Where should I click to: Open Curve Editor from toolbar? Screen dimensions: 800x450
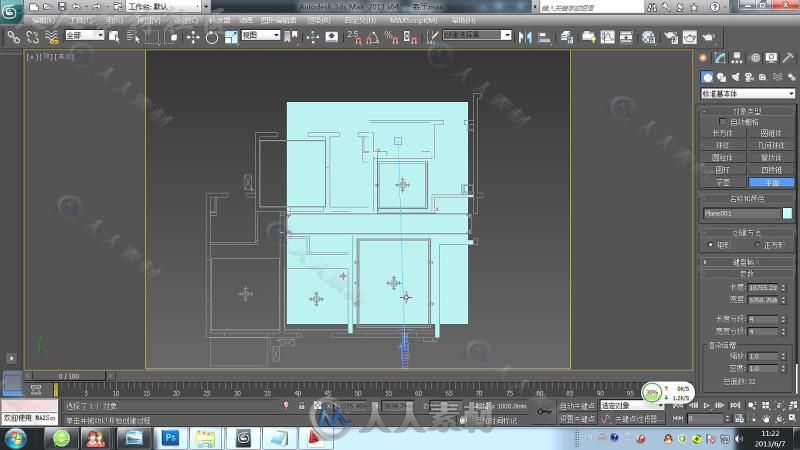[x=608, y=37]
